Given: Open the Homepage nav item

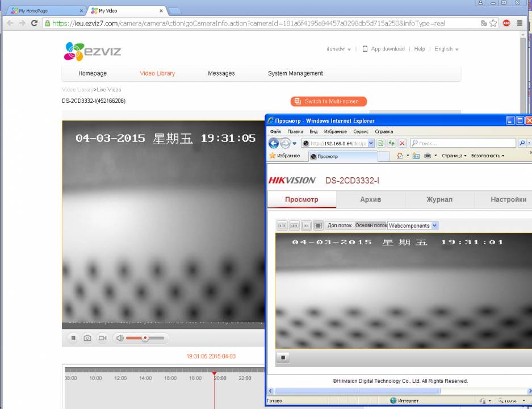Looking at the screenshot, I should 93,73.
